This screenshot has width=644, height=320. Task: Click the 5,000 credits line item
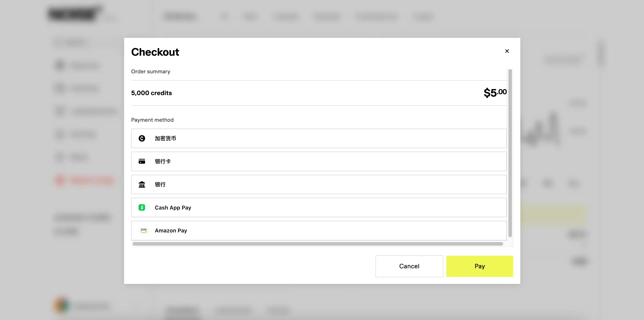(151, 93)
